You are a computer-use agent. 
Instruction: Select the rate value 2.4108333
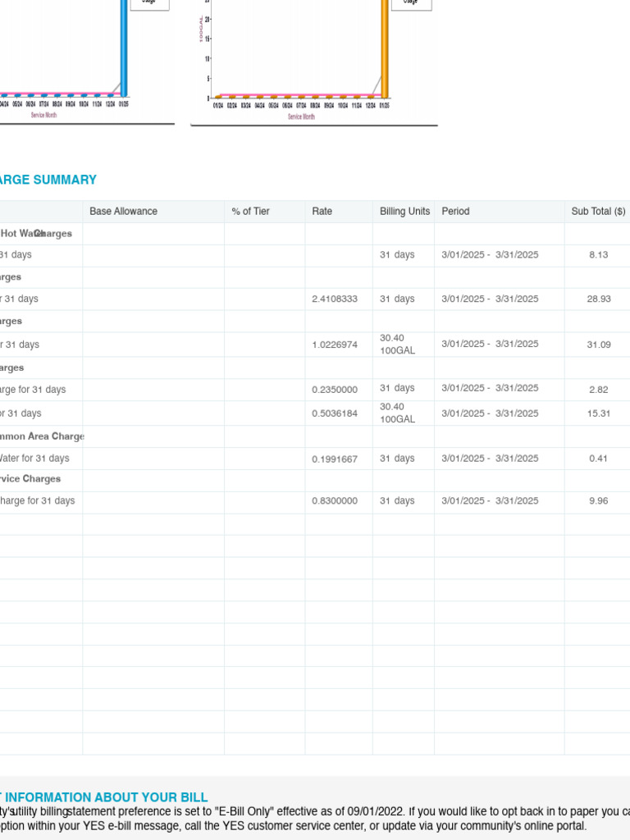click(x=335, y=299)
